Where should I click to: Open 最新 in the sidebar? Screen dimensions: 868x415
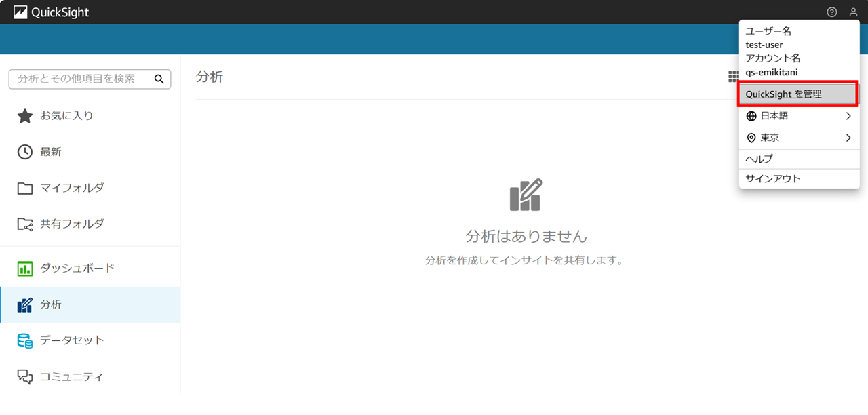tap(90, 152)
